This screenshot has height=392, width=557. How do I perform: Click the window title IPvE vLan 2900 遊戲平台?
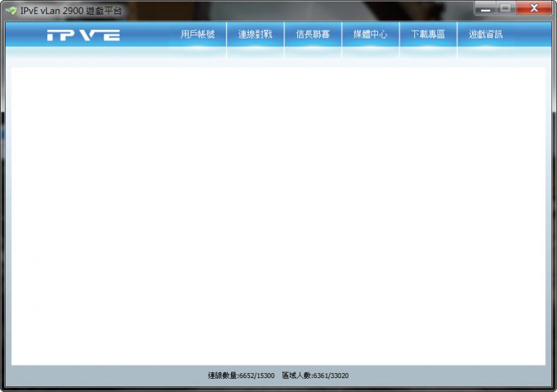pos(71,10)
